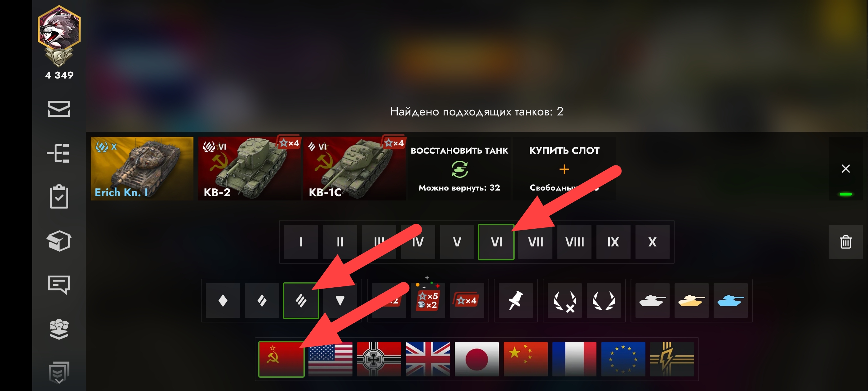Toggle tier VI filter
Viewport: 868px width, 391px height.
point(496,242)
